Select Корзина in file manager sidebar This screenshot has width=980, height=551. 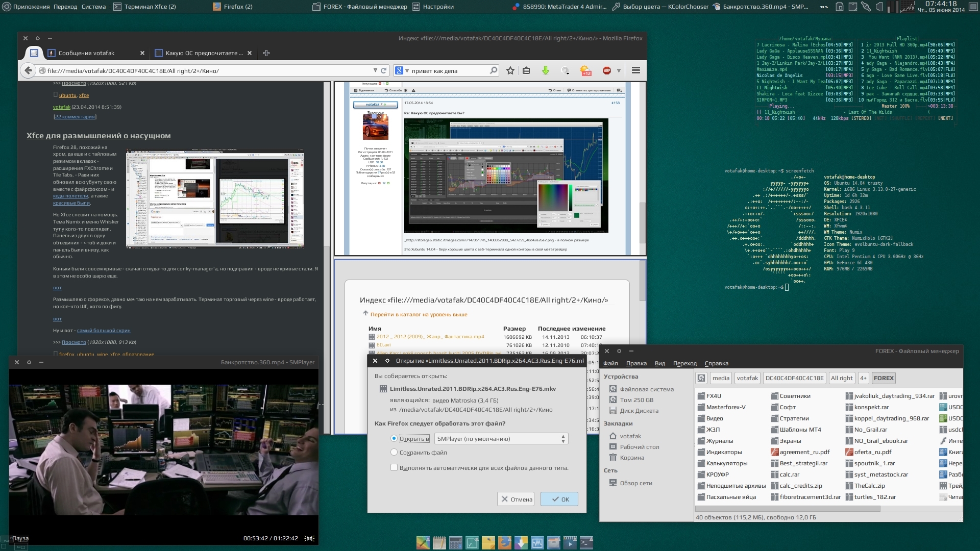[x=632, y=458]
